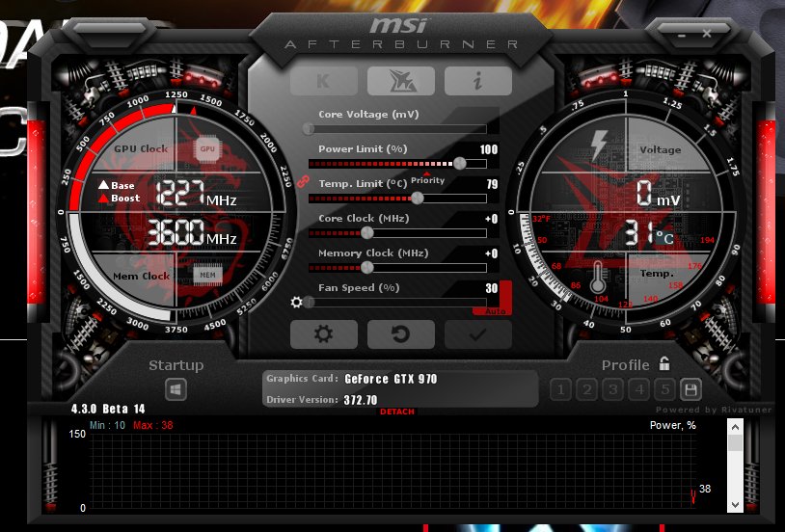Select profile slot 1
The image size is (785, 532).
(560, 389)
